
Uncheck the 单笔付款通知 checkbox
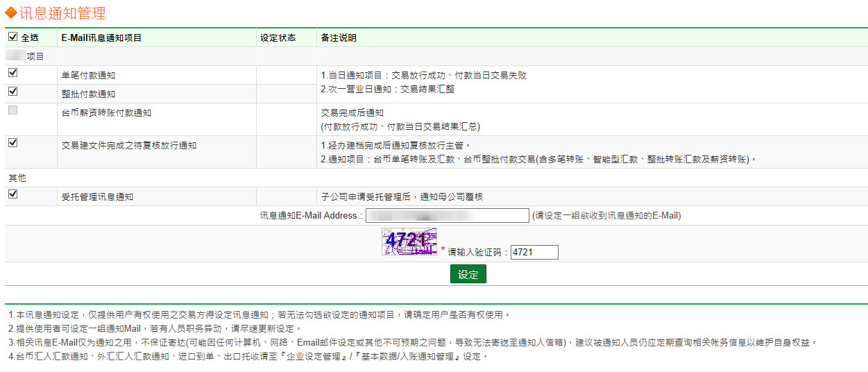(13, 72)
